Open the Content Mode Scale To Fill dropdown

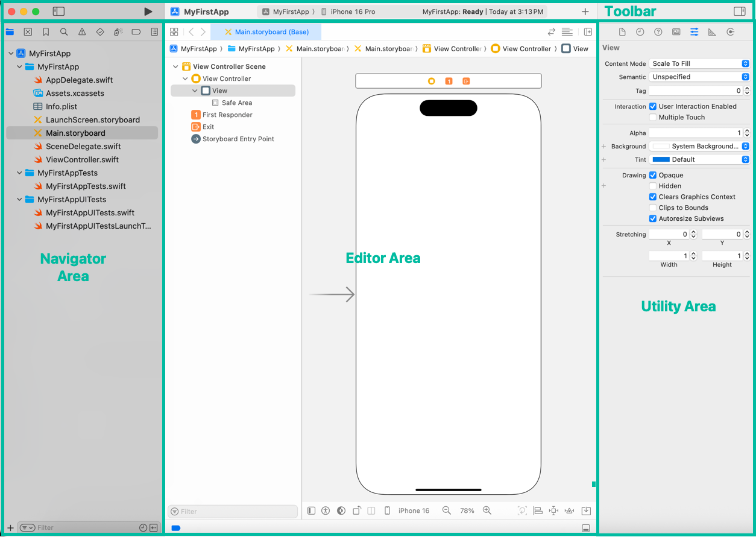coord(699,63)
